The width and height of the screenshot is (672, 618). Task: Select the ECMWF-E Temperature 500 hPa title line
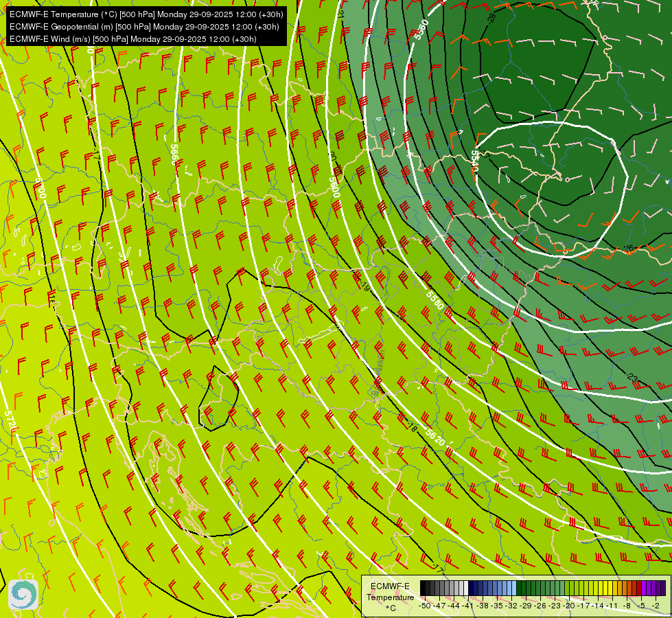tap(146, 14)
